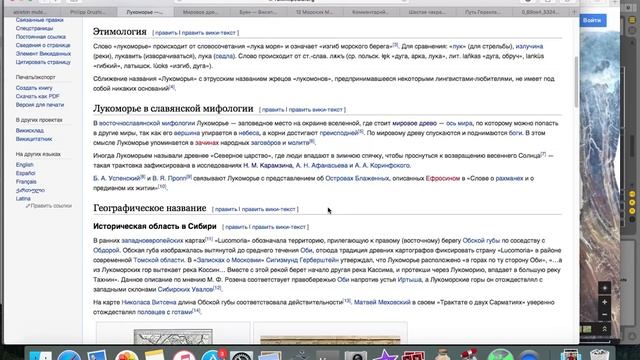Viewport: 640px width, 360px height.
Task: Click 'править вики-текст' beside Географическое название
Action: (269, 209)
